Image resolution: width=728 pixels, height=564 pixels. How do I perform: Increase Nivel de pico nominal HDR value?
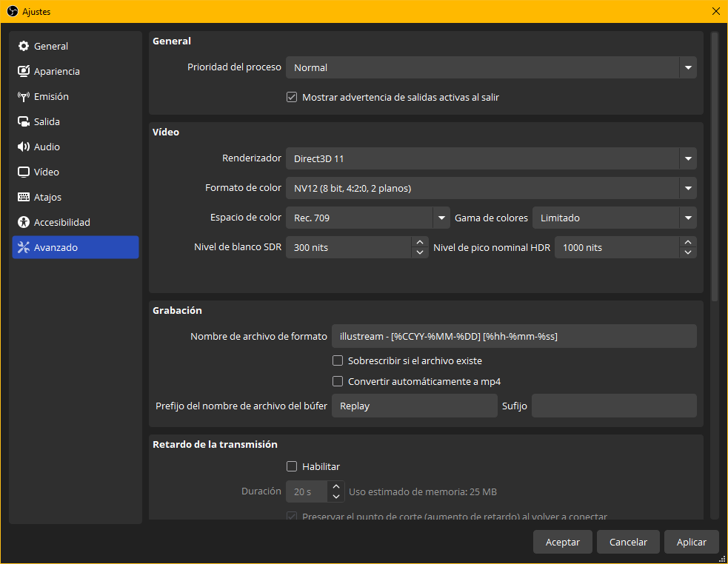coord(688,242)
